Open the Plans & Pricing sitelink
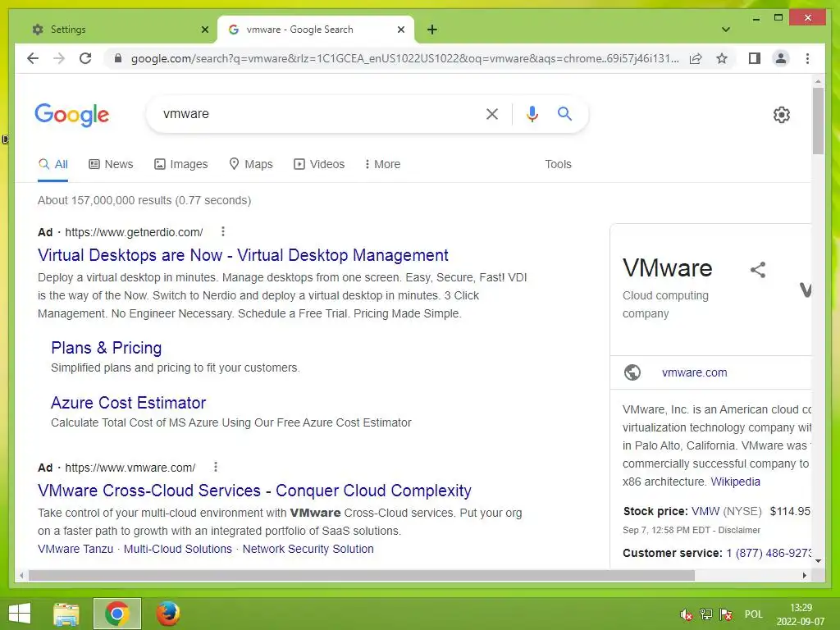 (x=106, y=348)
